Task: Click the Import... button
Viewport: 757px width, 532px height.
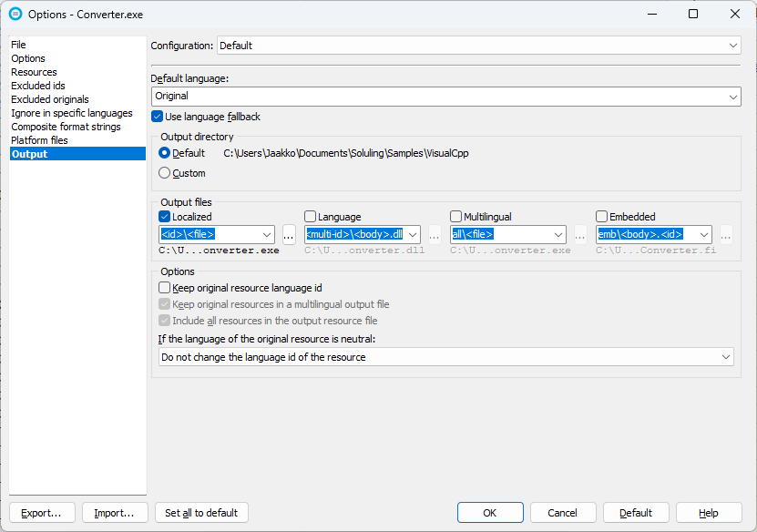Action: pos(115,513)
